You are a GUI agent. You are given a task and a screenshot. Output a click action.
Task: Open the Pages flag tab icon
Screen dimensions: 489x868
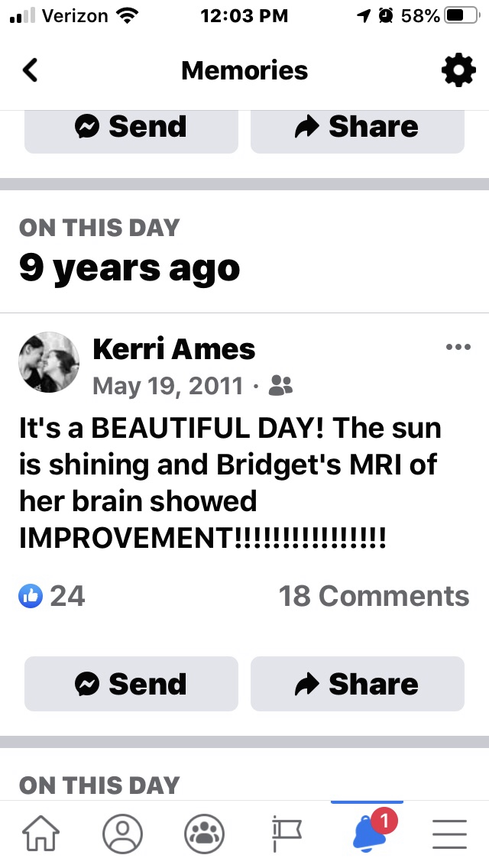287,834
